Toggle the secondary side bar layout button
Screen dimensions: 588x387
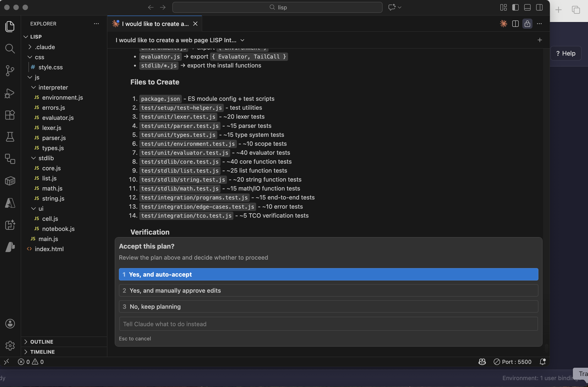(539, 7)
